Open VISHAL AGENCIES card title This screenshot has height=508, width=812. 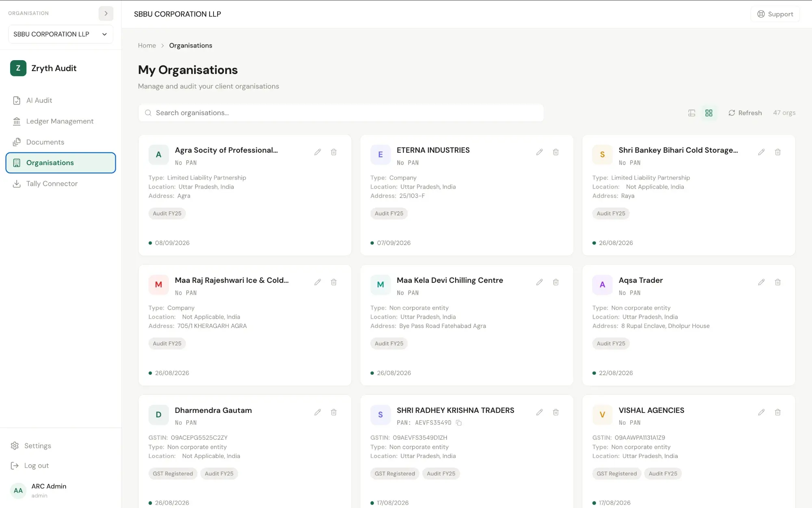[651, 410]
